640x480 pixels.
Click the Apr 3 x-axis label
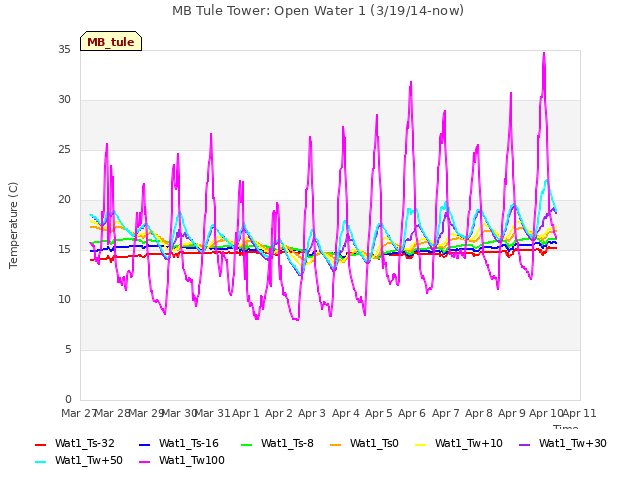tap(312, 413)
